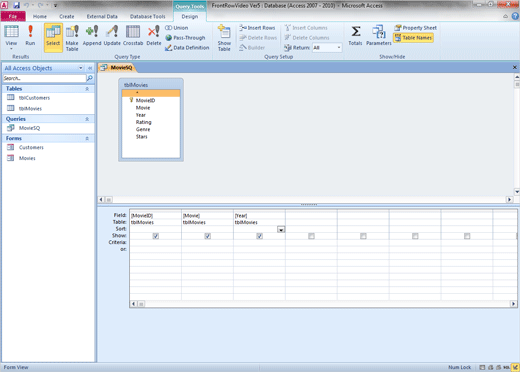Choose Crosstab query type
Viewport: 520px width, 372px height.
click(x=133, y=35)
